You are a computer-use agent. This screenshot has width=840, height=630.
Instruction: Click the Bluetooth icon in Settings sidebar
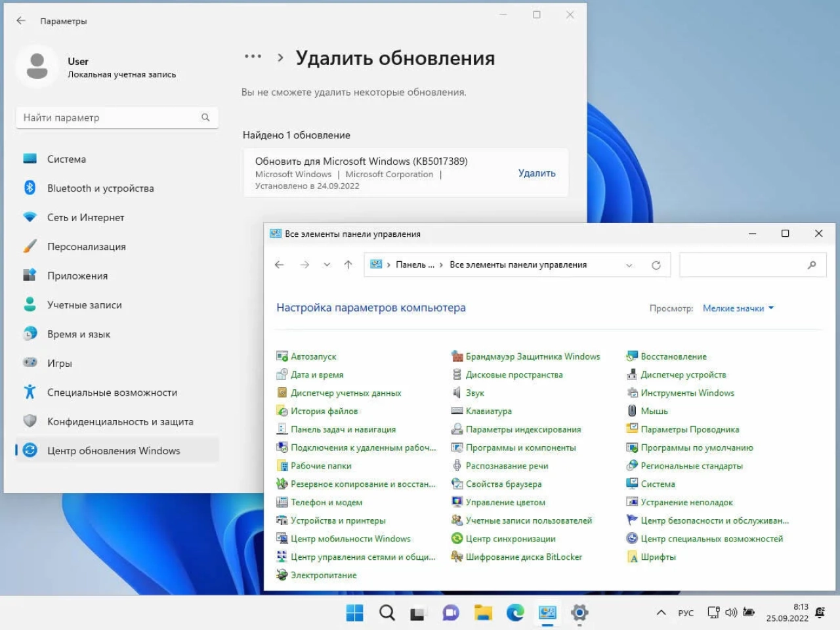tap(30, 188)
